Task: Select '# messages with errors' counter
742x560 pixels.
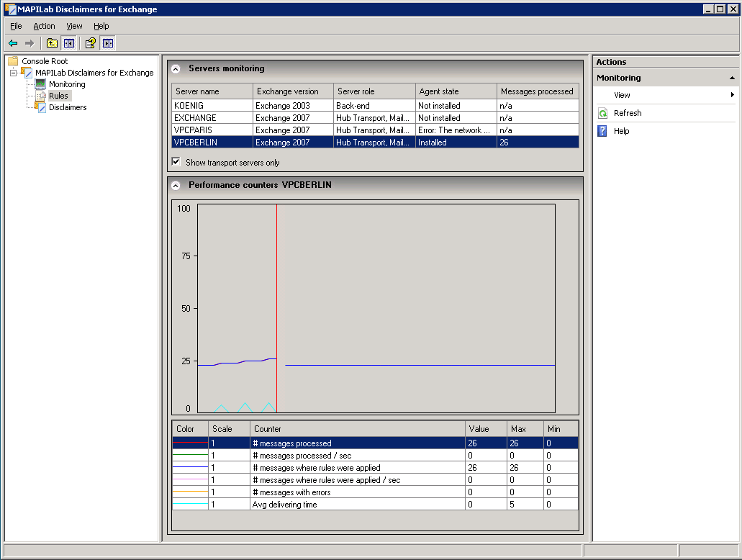Action: pos(375,492)
